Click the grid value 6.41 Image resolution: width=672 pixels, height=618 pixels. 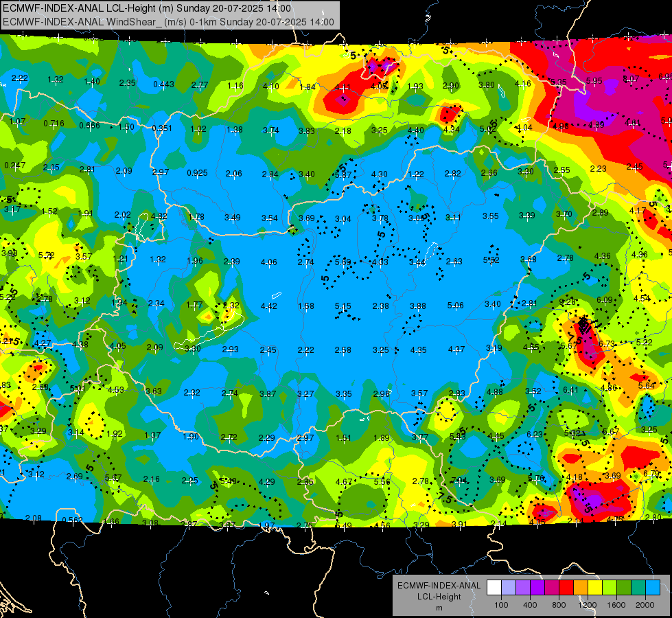click(x=570, y=390)
